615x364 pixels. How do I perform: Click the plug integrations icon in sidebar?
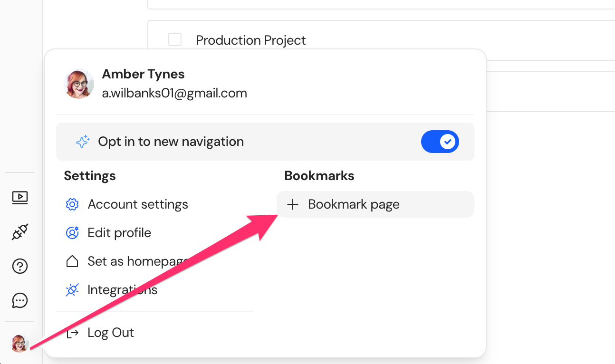click(20, 232)
